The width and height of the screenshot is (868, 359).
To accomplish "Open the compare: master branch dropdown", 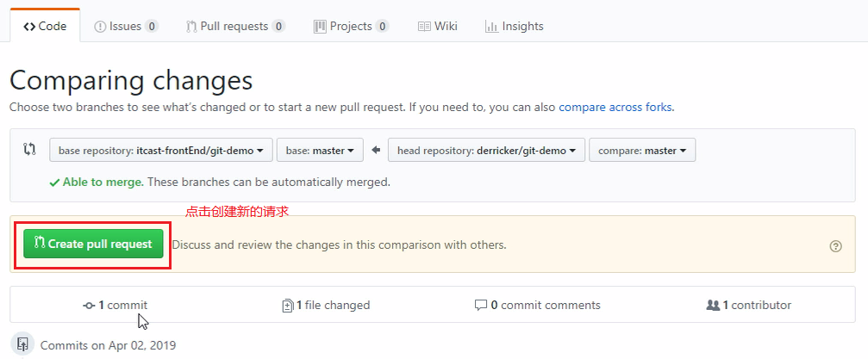I will (642, 150).
